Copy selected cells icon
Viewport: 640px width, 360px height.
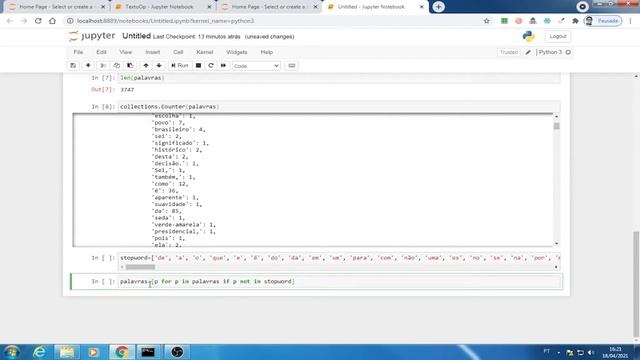(x=117, y=66)
